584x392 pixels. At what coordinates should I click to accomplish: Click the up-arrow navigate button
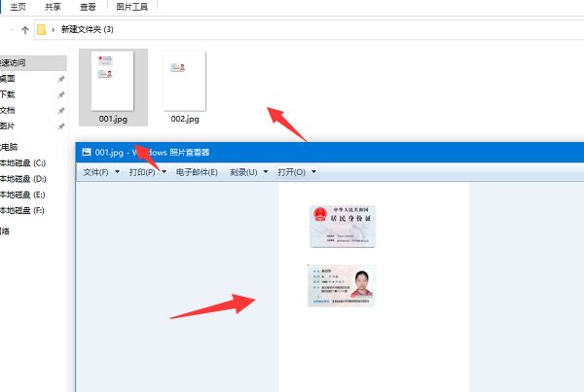click(25, 30)
